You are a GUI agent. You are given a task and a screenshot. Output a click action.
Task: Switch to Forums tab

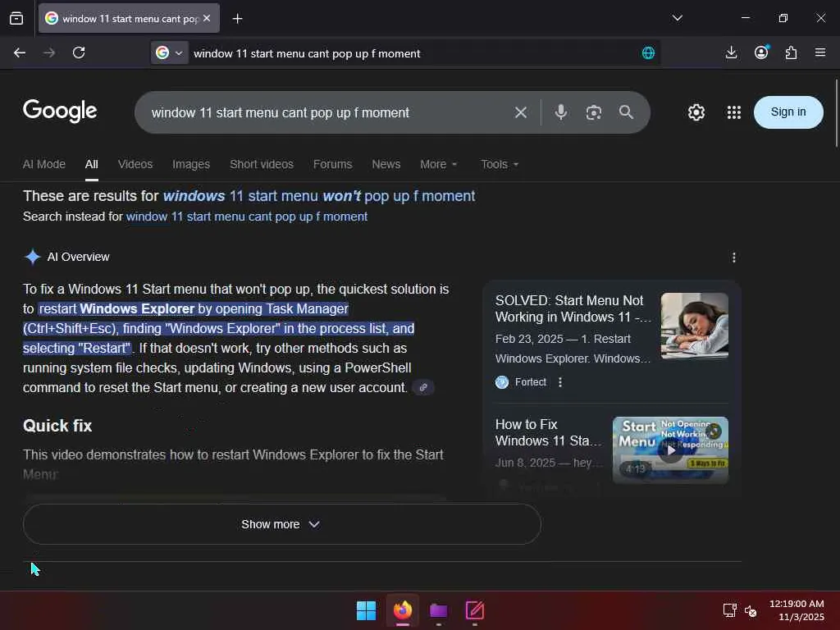tap(333, 164)
